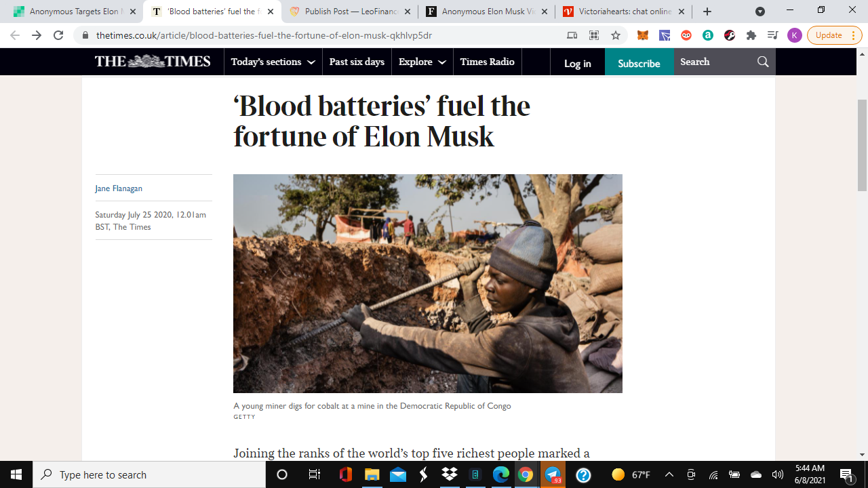This screenshot has height=488, width=868.
Task: Open Microsoft Edge from the taskbar
Action: [x=500, y=474]
